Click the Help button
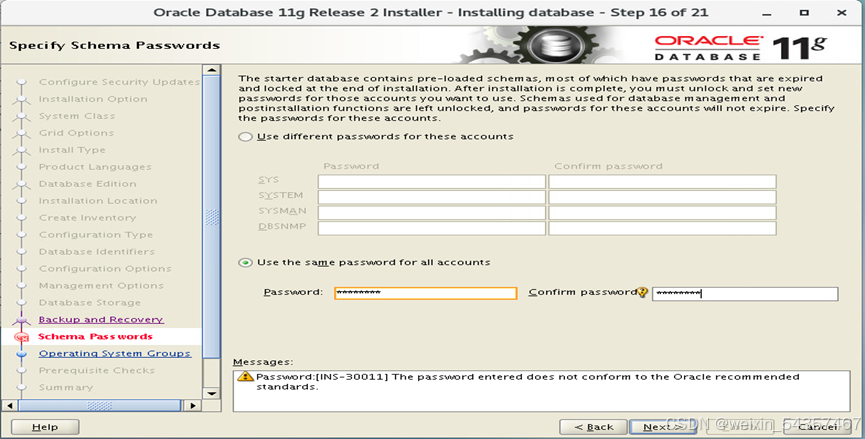 click(x=45, y=427)
